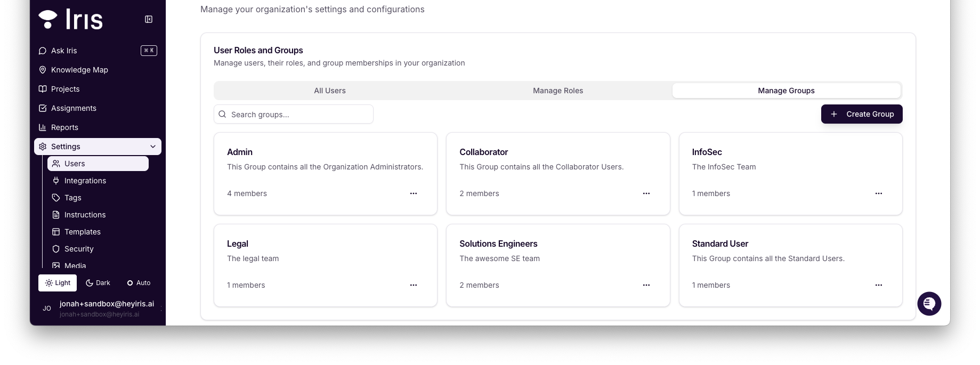Viewport: 980px width, 365px height.
Task: Open the JO user avatar
Action: (47, 309)
